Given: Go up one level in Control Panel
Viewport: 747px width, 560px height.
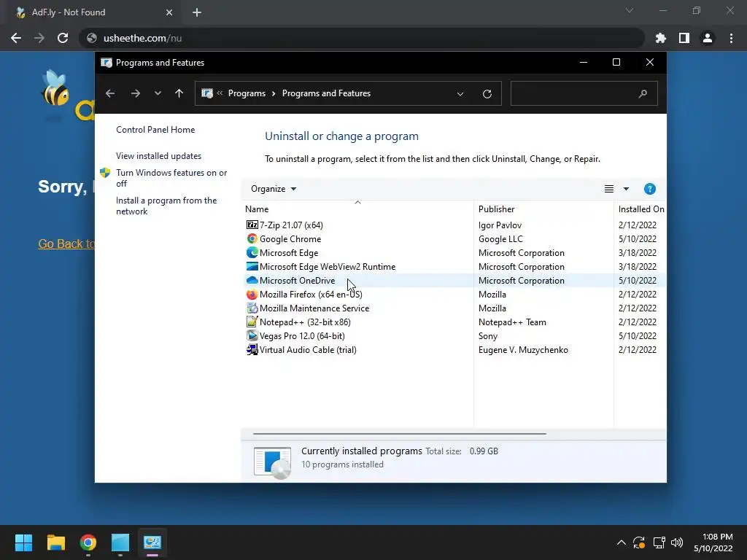Looking at the screenshot, I should pyautogui.click(x=179, y=93).
